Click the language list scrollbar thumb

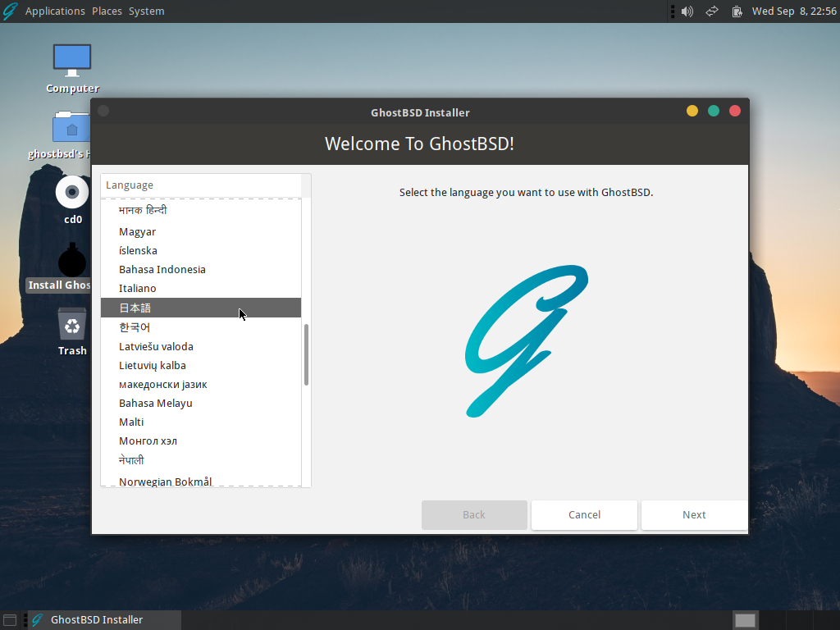307,354
